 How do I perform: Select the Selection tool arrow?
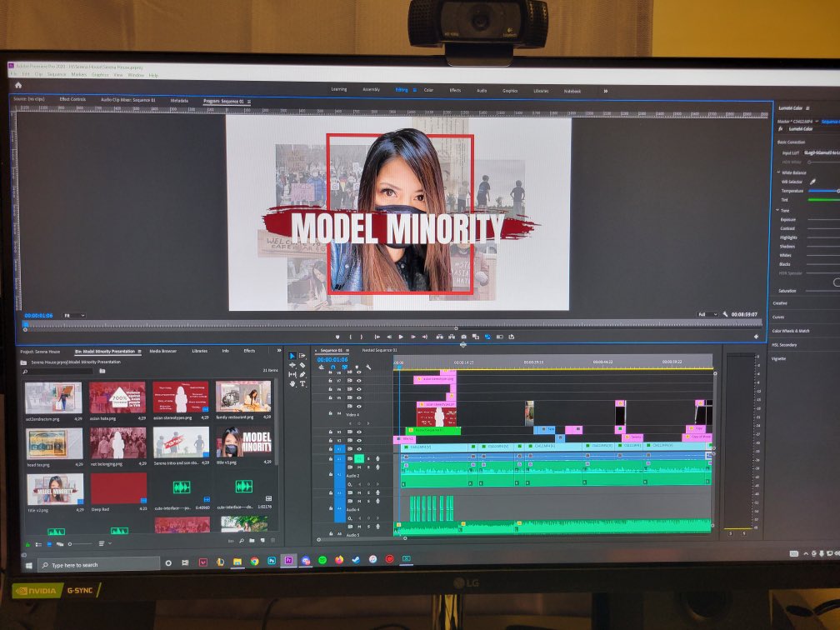[292, 356]
